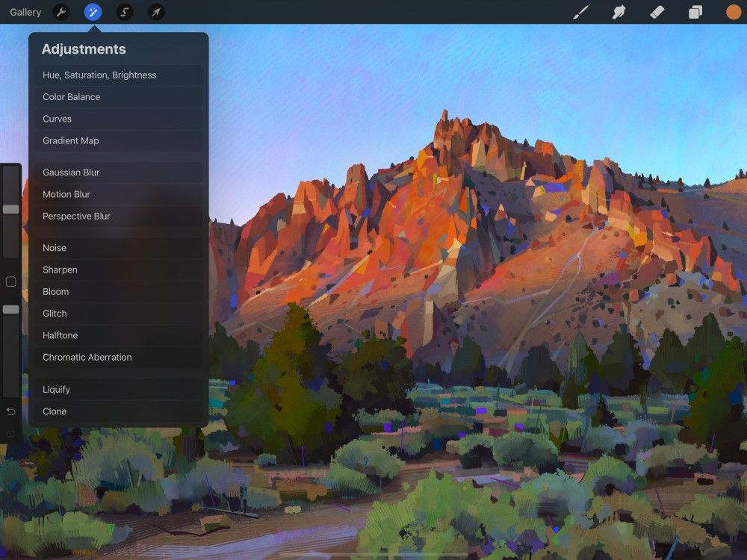
Task: Select the Clone adjustment
Action: tap(117, 411)
